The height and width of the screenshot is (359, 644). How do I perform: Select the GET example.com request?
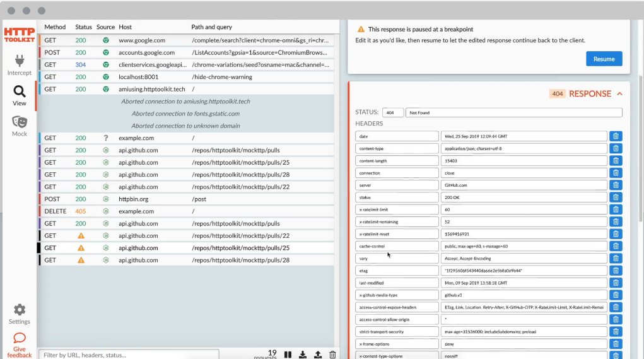point(187,138)
